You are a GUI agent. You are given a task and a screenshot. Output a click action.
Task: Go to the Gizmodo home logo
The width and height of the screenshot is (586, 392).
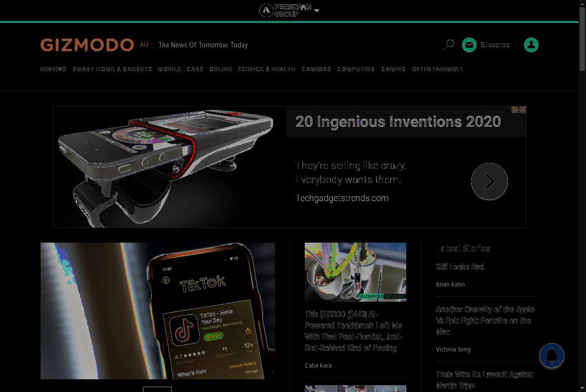click(87, 45)
